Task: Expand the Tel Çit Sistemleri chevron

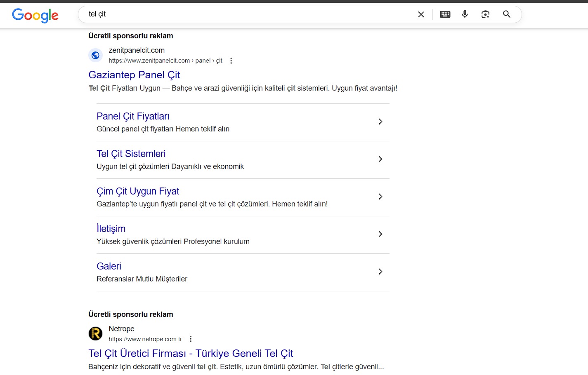Action: 380,159
